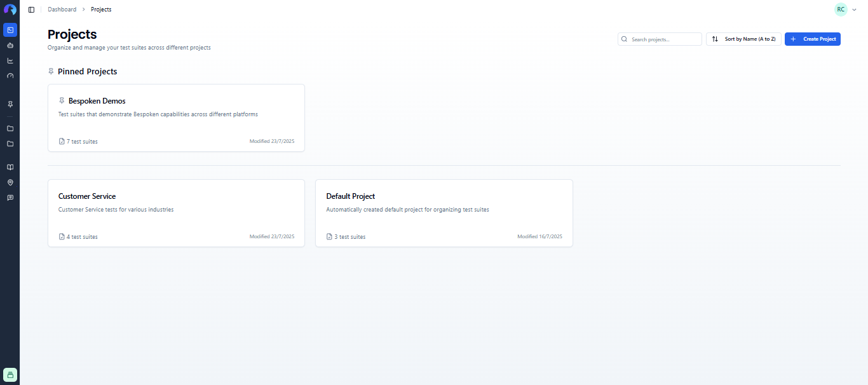Open the folder icon directly below the sidebar pin

[10, 128]
